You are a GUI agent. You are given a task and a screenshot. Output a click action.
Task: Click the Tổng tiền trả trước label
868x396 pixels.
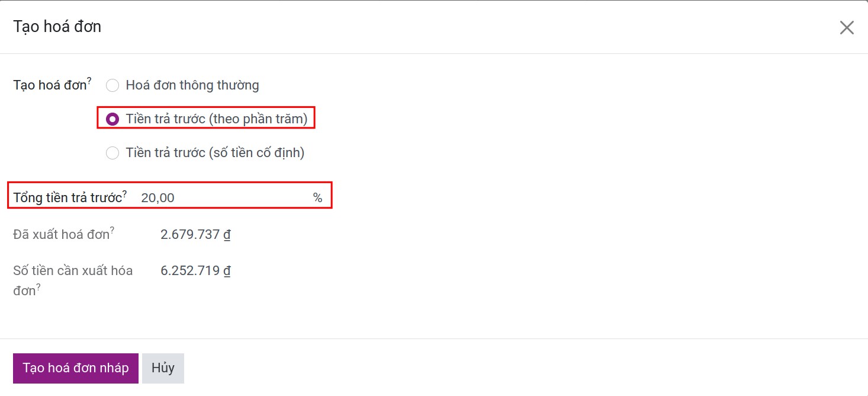[67, 198]
